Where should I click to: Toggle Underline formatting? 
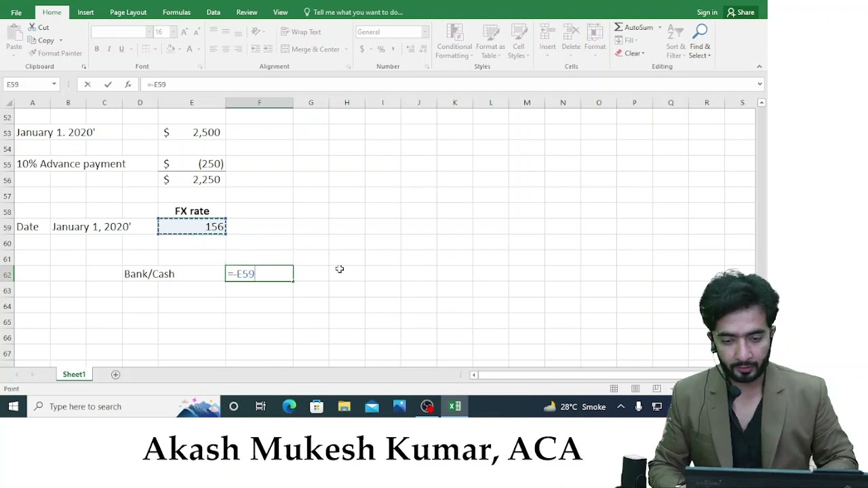[121, 49]
